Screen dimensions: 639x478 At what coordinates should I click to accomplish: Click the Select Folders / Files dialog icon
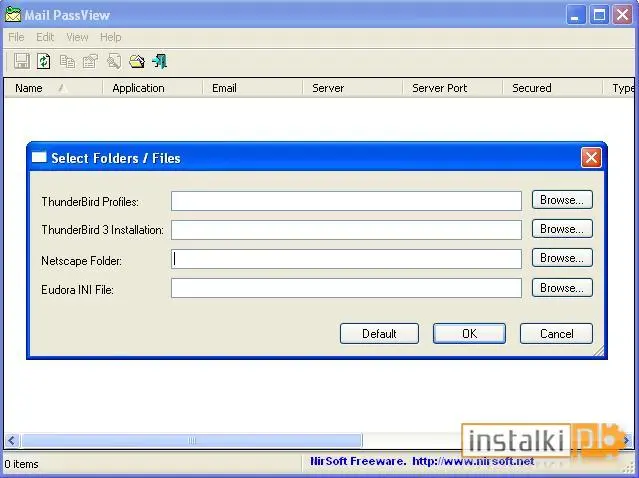pyautogui.click(x=39, y=157)
